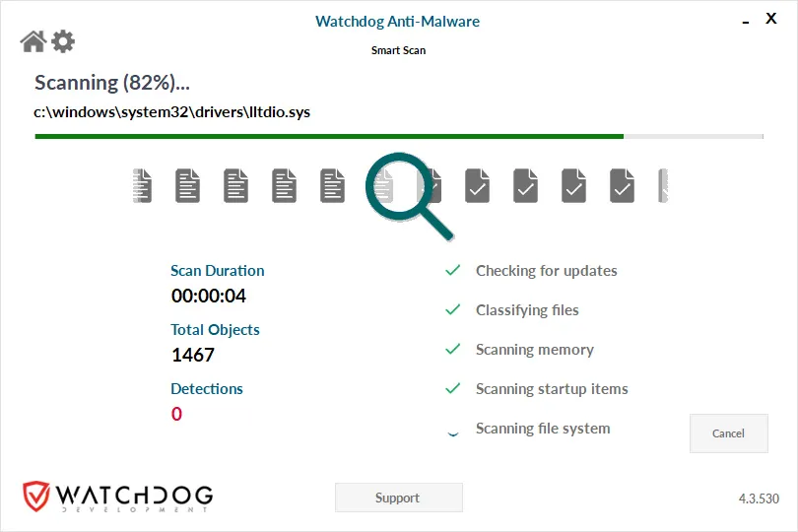This screenshot has height=532, width=798.
Task: Cancel the running scan
Action: point(728,433)
